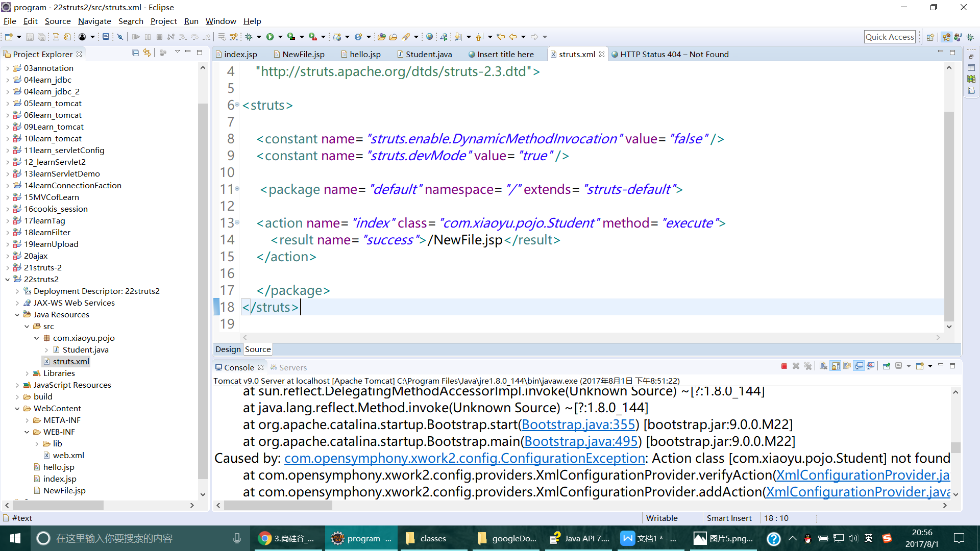This screenshot has height=551, width=980.
Task: Click Project Explorer horizontal scrollbar thumb
Action: [58, 505]
